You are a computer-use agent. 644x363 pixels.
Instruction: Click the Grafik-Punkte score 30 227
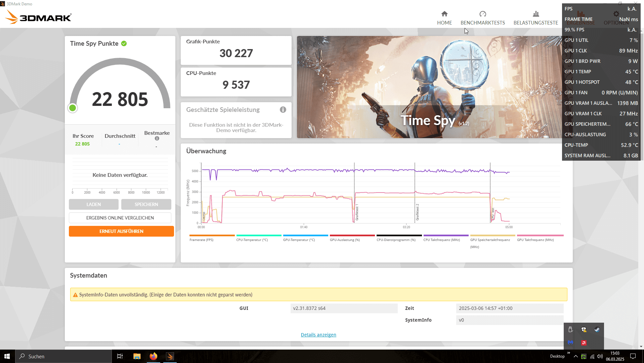236,53
